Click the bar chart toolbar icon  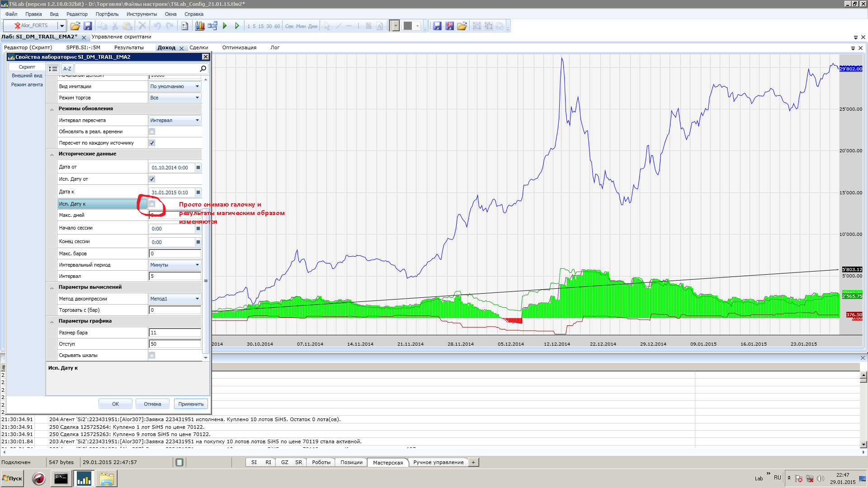point(200,26)
